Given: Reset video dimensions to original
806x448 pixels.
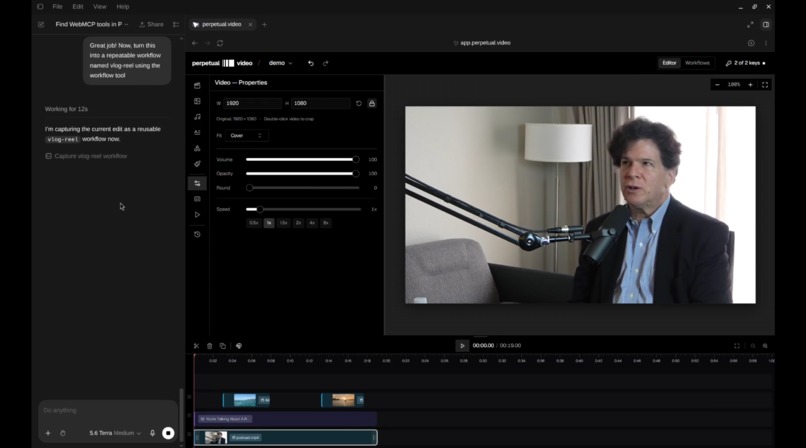Looking at the screenshot, I should point(359,103).
